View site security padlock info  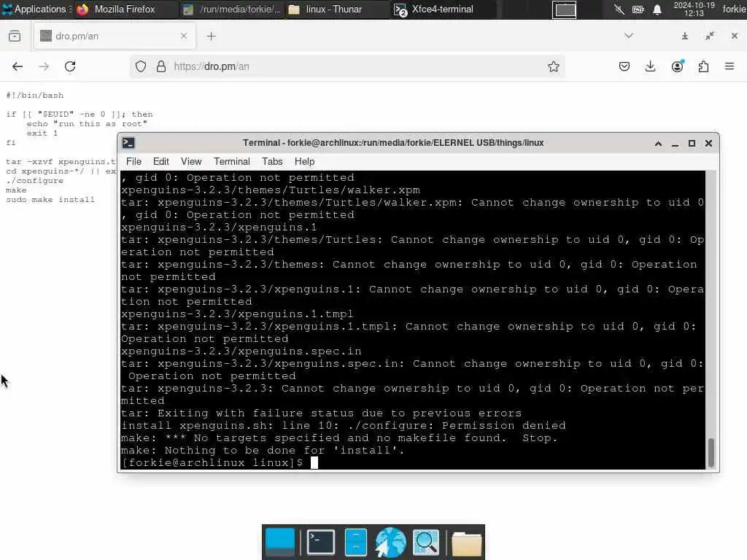click(x=161, y=66)
